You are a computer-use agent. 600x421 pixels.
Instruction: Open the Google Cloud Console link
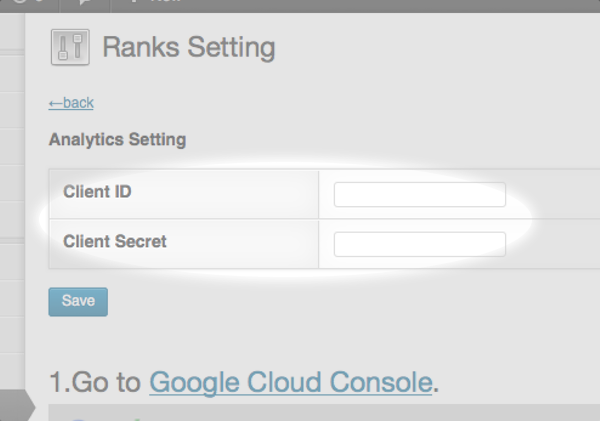(x=291, y=382)
